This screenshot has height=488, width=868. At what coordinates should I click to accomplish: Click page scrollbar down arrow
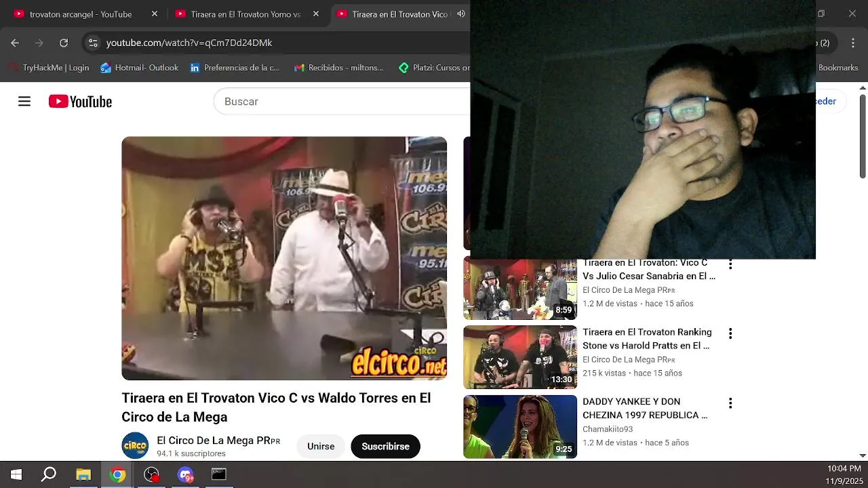[863, 455]
